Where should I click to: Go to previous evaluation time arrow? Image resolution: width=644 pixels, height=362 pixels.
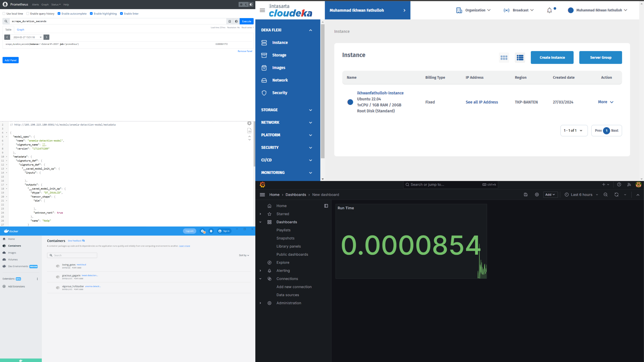click(7, 37)
